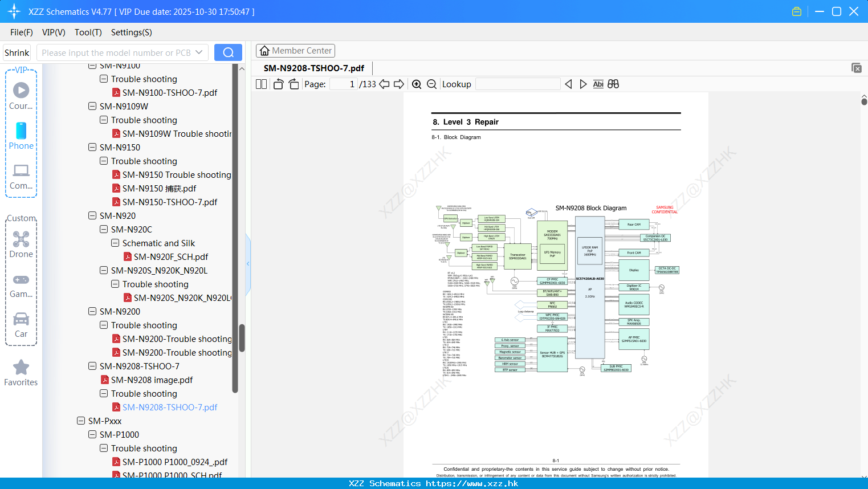Click the Shrink button

(17, 52)
